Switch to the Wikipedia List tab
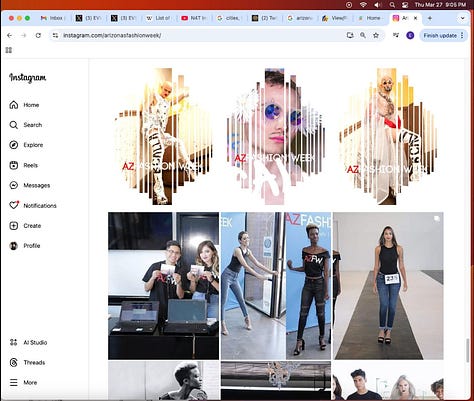 (x=159, y=18)
